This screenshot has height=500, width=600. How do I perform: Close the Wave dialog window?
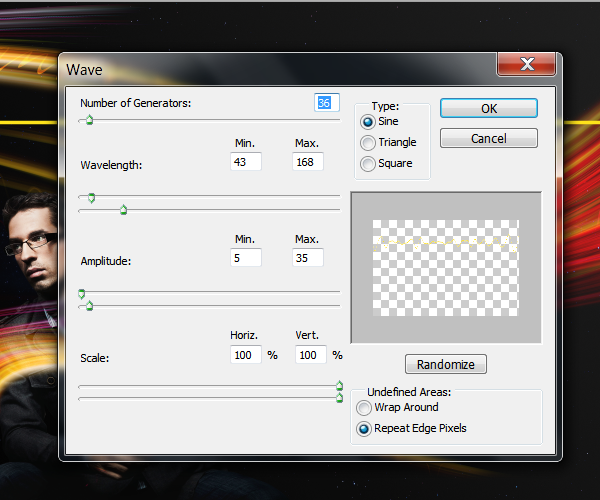(527, 64)
